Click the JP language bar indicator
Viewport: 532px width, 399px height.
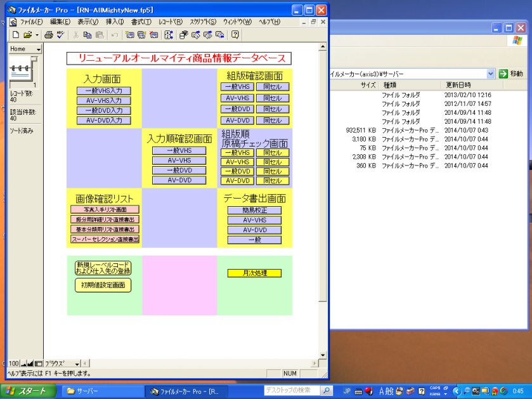point(347,391)
